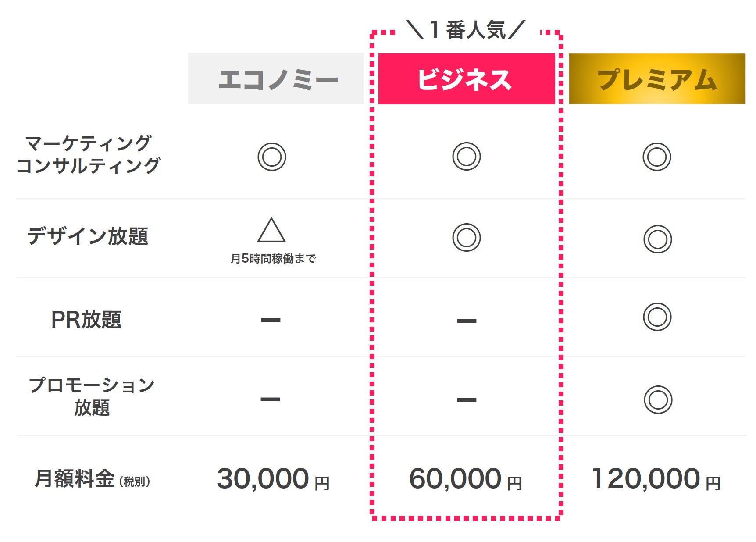Click the dash under Business for プロモーション放題
The width and height of the screenshot is (756, 542).
[466, 399]
